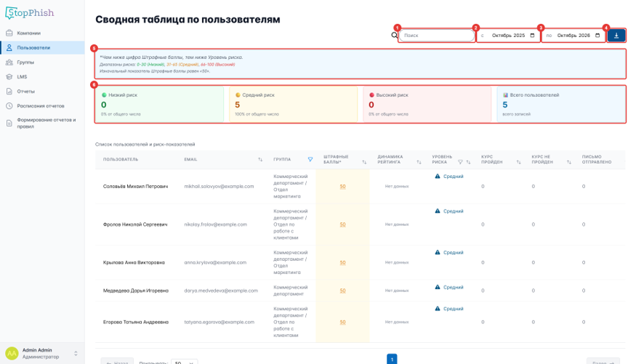Download the users summary report
The height and width of the screenshot is (364, 636).
616,36
